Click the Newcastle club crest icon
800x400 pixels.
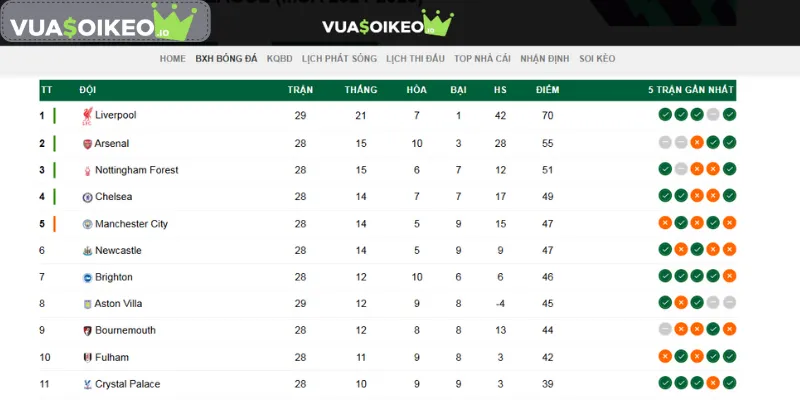(87, 251)
